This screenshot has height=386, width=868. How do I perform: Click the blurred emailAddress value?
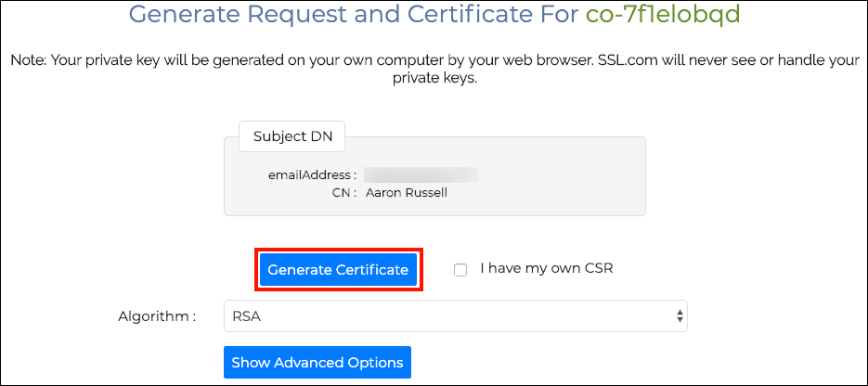point(421,174)
